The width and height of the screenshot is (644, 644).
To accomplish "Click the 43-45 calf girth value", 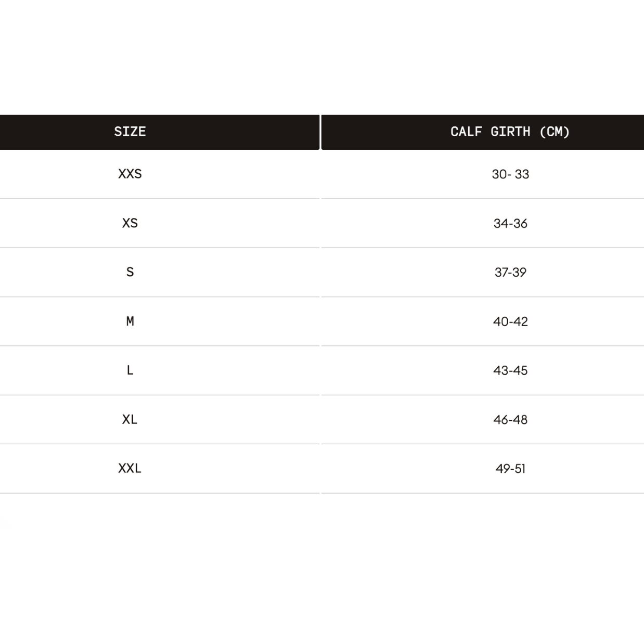I will pos(510,370).
